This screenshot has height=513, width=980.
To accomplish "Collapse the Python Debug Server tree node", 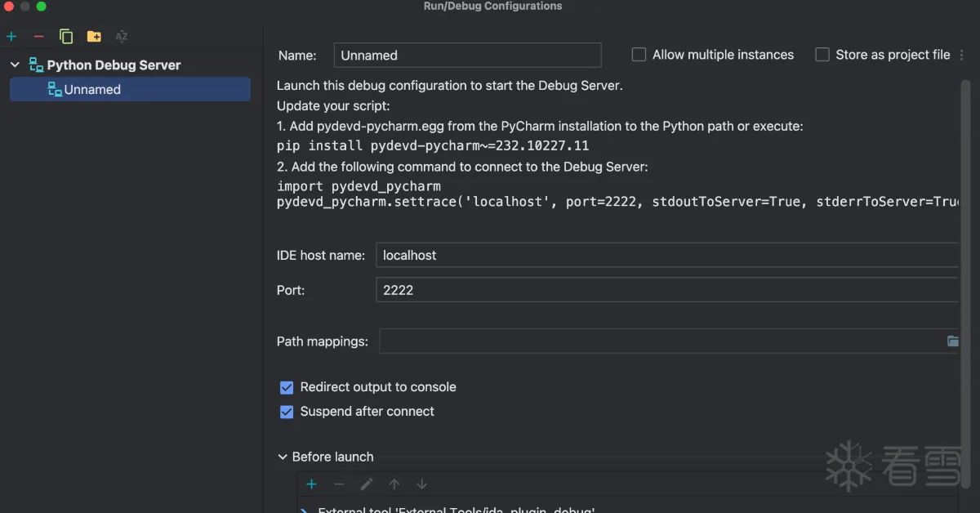I will [15, 65].
